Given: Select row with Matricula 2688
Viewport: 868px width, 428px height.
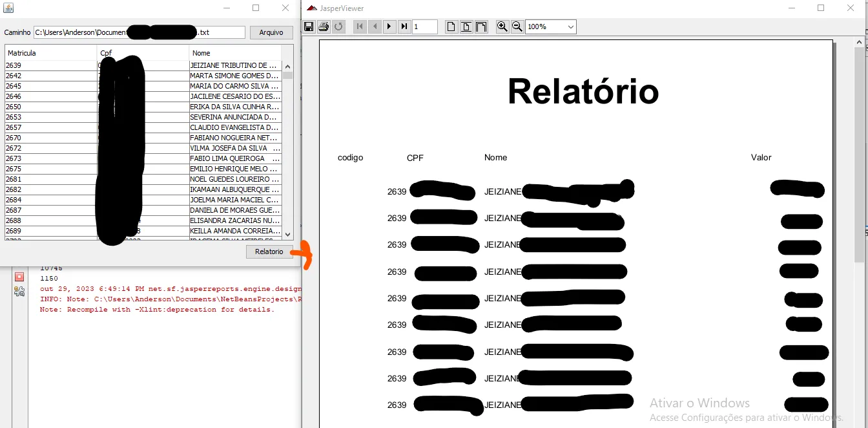Looking at the screenshot, I should pyautogui.click(x=143, y=220).
